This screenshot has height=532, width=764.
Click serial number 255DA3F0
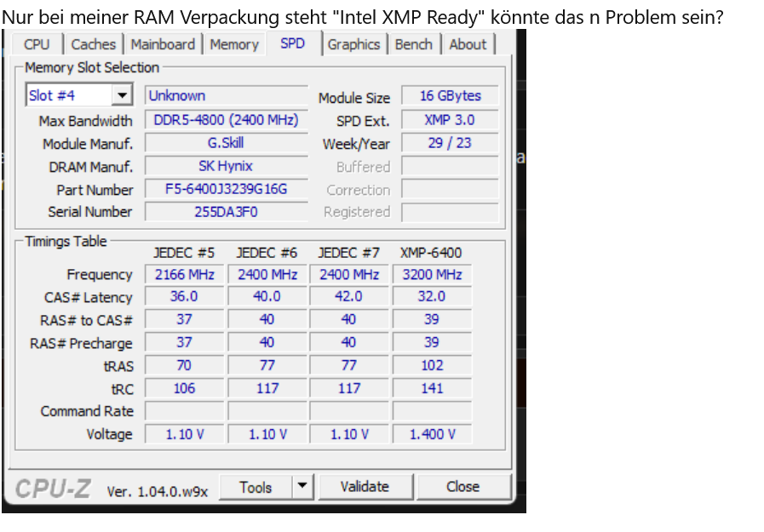coord(226,212)
